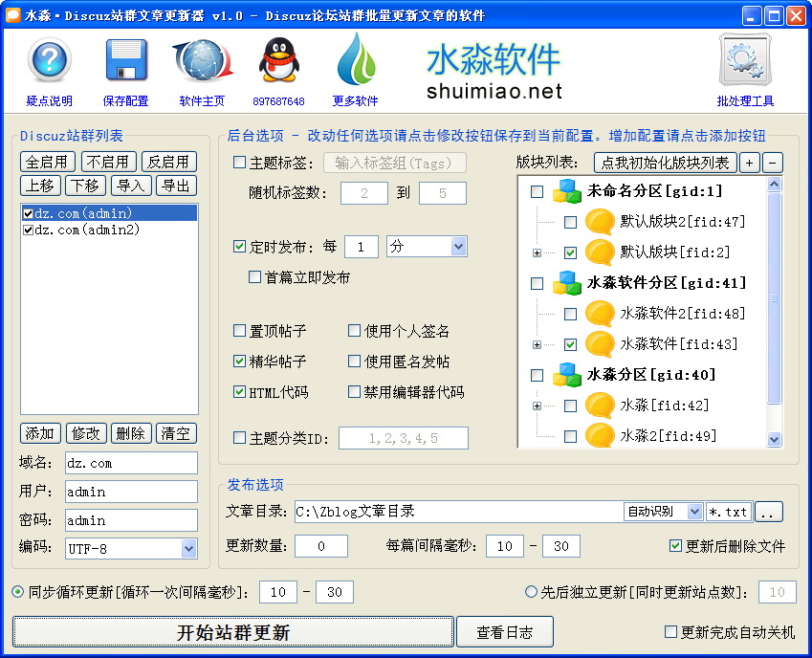Click the plus button beside 版块列表
The image size is (812, 658).
[749, 164]
